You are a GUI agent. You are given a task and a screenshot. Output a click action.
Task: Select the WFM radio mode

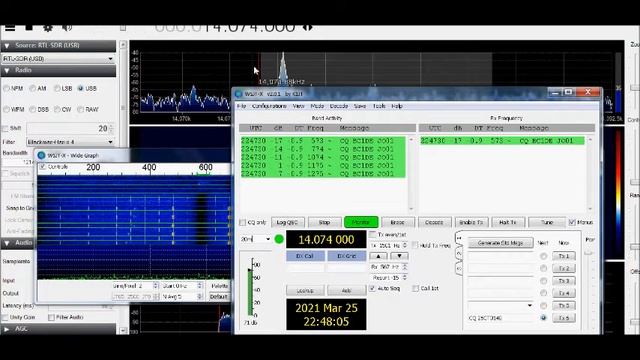tap(6, 109)
